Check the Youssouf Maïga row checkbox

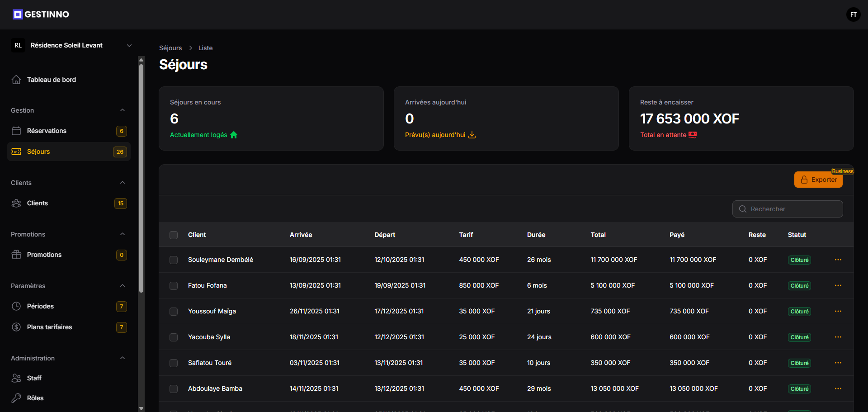click(x=174, y=312)
